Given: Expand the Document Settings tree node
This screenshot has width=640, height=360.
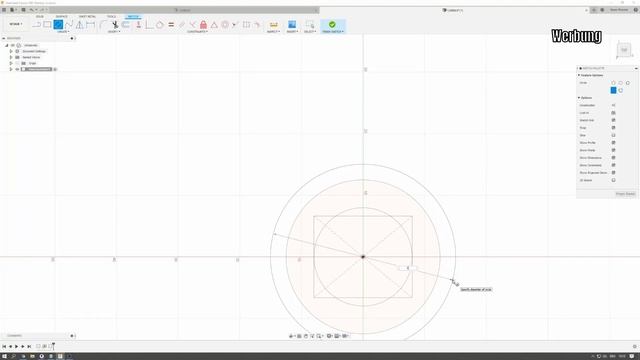Looking at the screenshot, I should click(x=11, y=51).
